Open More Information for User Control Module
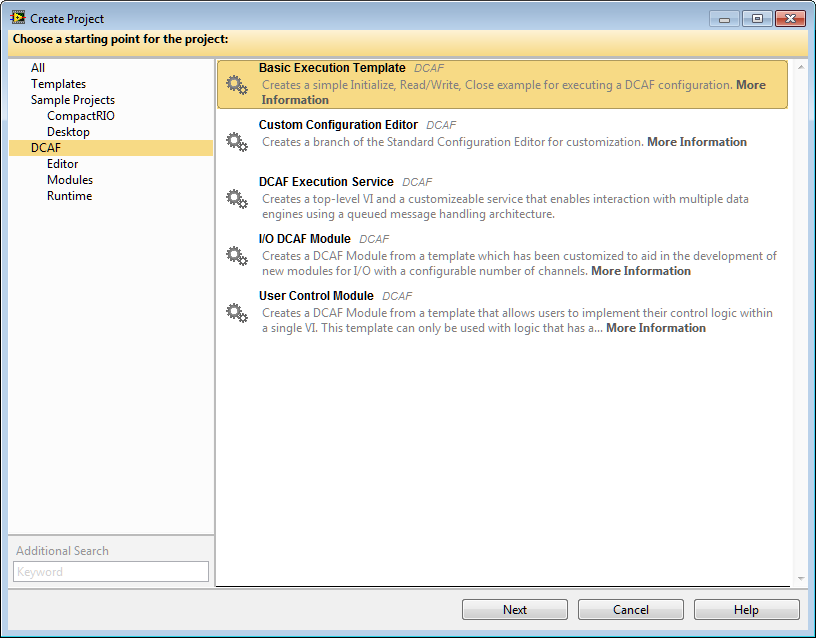816x638 pixels. click(x=656, y=328)
